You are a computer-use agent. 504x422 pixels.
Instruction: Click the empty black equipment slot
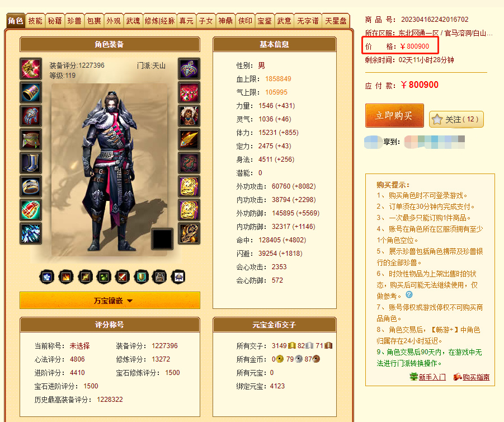[x=162, y=239]
